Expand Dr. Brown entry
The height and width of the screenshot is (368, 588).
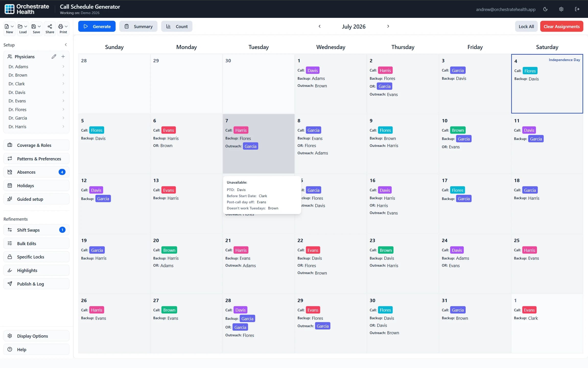36,75
